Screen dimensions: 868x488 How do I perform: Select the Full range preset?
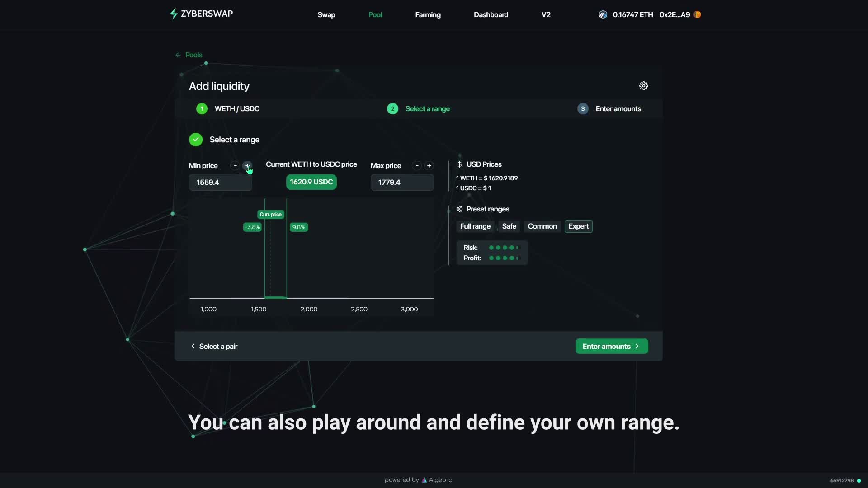pyautogui.click(x=475, y=226)
